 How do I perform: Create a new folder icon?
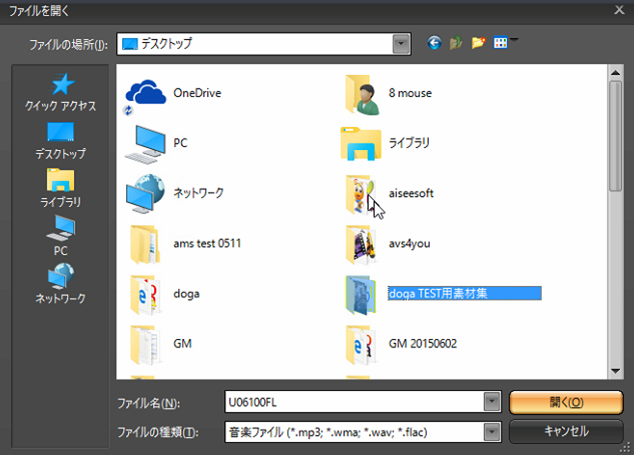pos(478,42)
